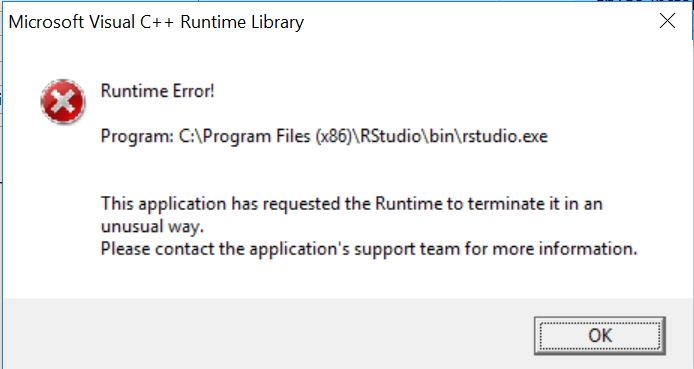The image size is (694, 369).
Task: Click the rstudio.exe file name in path
Action: [505, 136]
